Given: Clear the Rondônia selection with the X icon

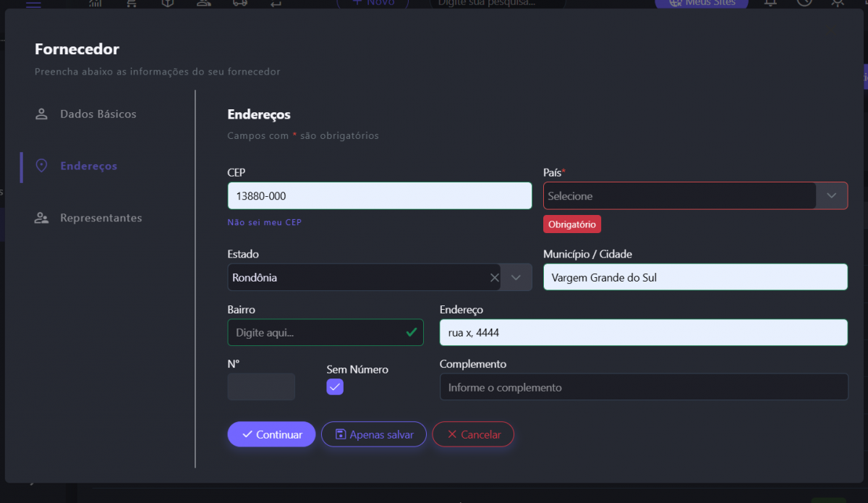Looking at the screenshot, I should click(x=495, y=277).
